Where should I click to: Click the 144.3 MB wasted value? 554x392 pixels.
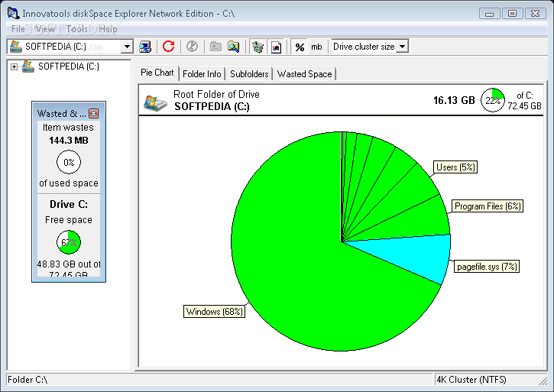[69, 141]
